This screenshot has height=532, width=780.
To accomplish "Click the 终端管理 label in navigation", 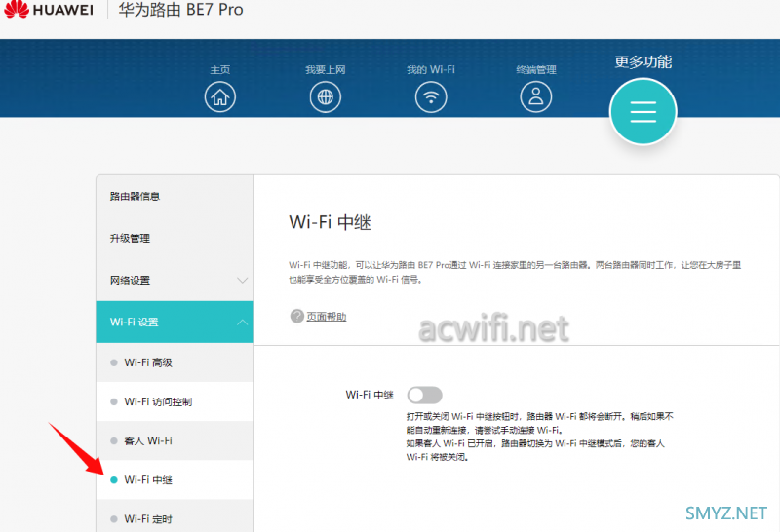I will (x=535, y=69).
